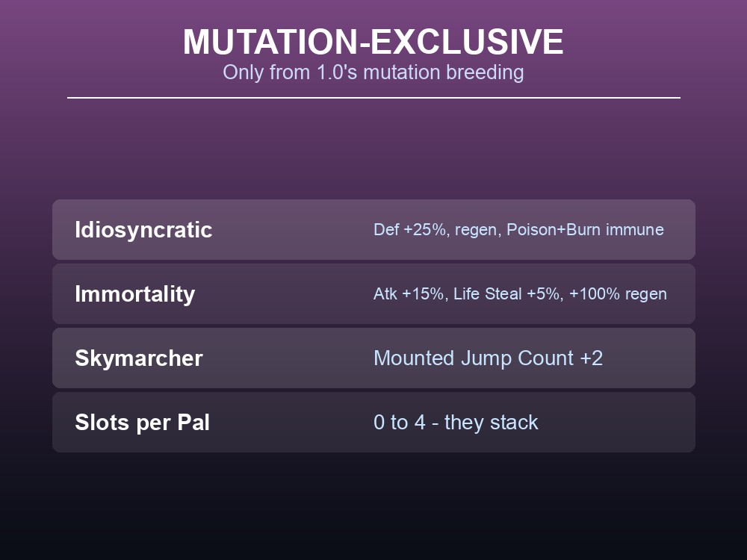Click the MUTATION-EXCLUSIVE heading
This screenshot has height=560, width=747.
(373, 42)
